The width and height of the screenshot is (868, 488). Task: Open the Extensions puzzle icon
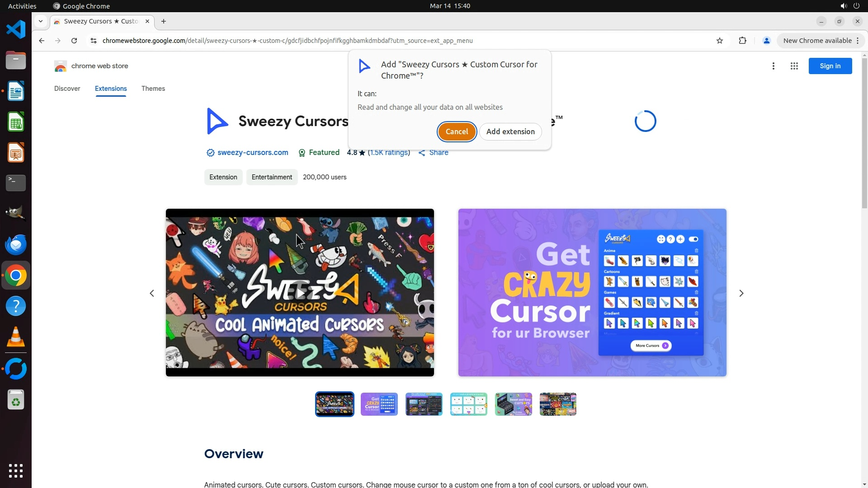[742, 41]
